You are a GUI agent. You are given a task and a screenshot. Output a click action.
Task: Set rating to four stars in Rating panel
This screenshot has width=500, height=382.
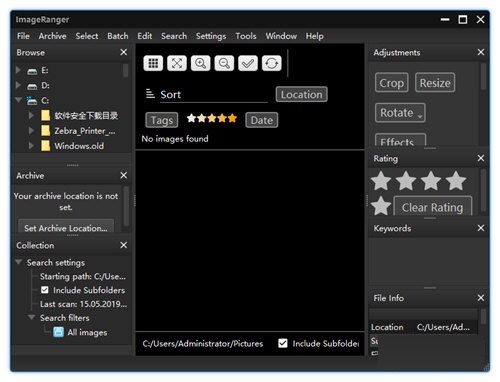tap(456, 181)
